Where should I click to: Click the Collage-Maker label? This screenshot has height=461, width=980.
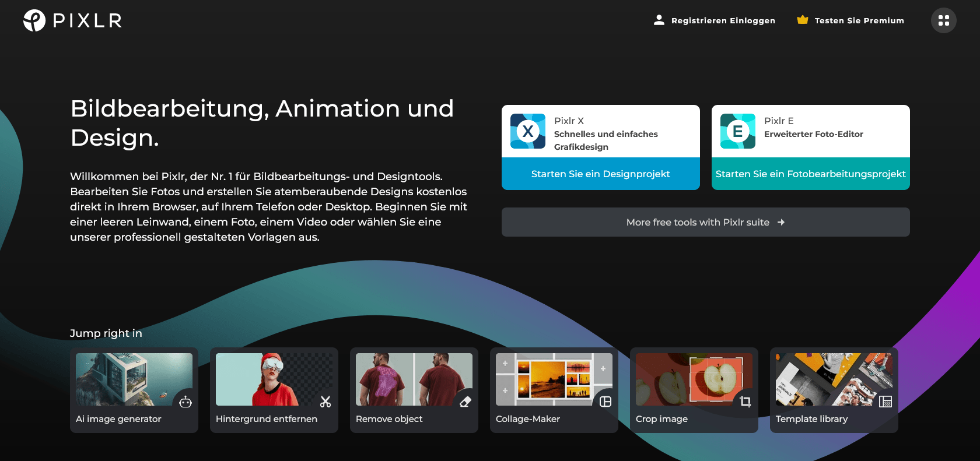point(528,419)
